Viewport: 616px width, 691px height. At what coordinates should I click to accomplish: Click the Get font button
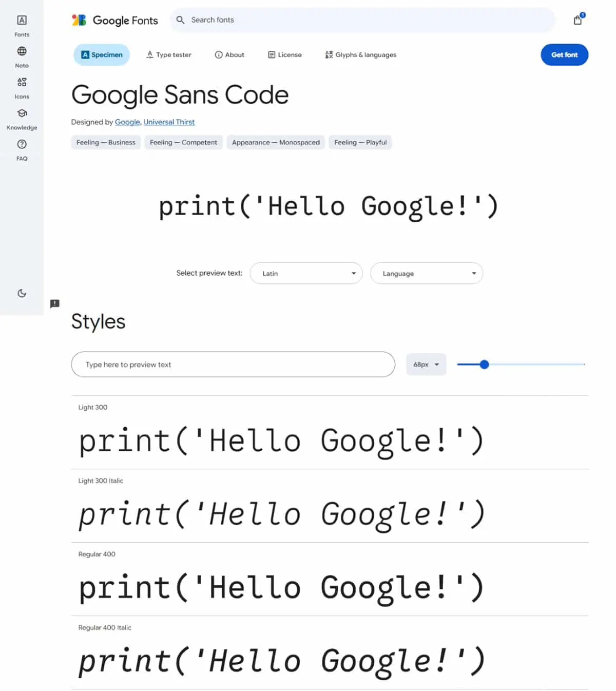point(564,55)
